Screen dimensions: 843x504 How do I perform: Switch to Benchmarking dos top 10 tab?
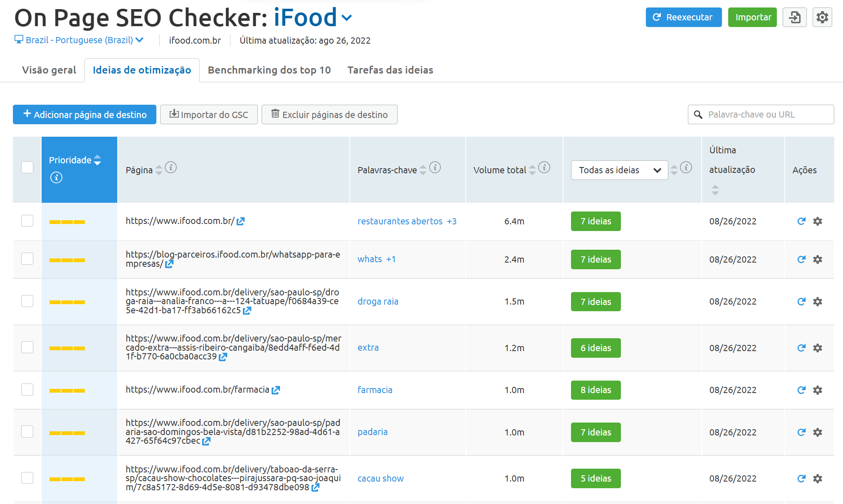coord(269,70)
